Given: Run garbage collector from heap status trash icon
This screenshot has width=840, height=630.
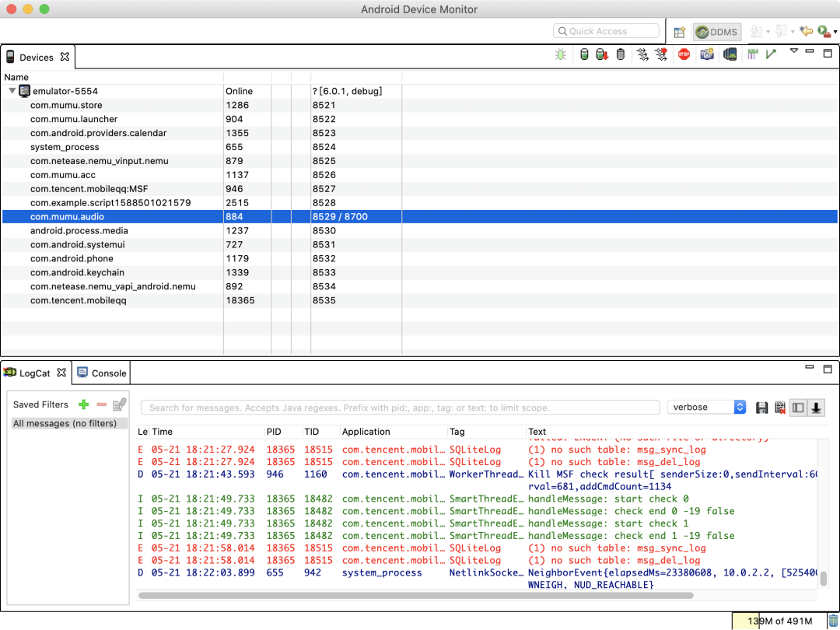Looking at the screenshot, I should 833,621.
